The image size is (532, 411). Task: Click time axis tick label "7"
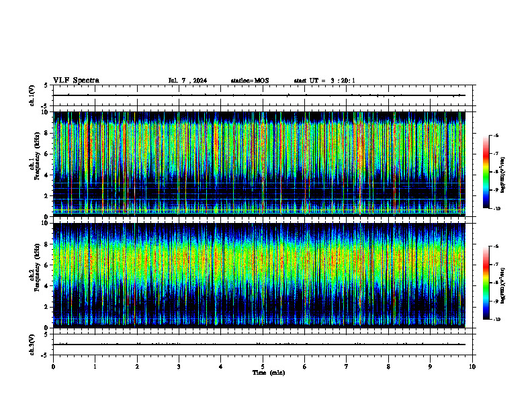tap(347, 367)
